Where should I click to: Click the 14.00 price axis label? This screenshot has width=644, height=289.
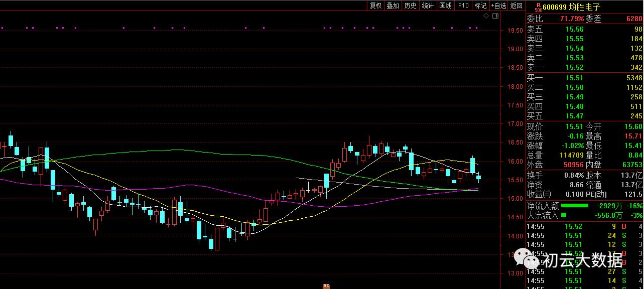(514, 236)
